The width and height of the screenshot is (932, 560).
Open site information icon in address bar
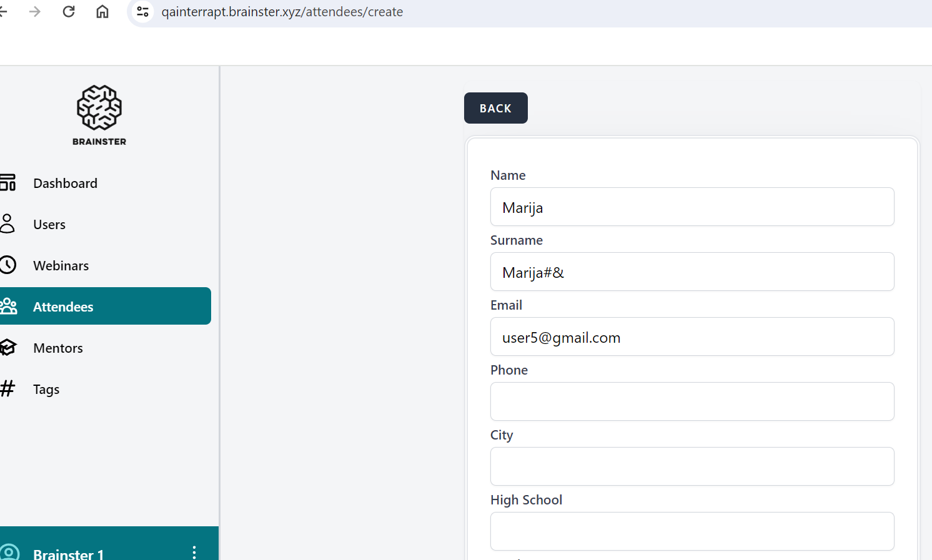(x=142, y=12)
